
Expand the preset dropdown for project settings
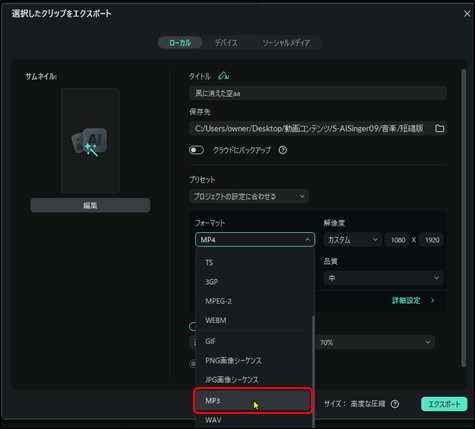click(249, 196)
